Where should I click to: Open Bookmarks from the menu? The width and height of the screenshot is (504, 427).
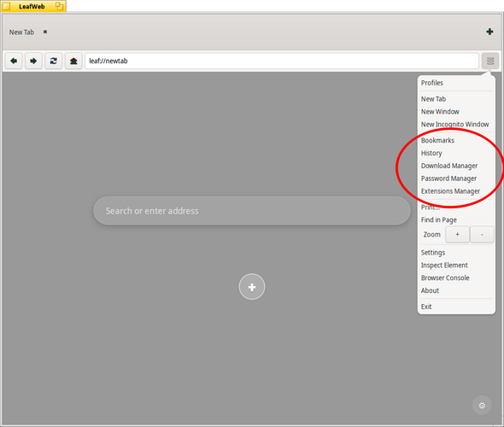[456, 140]
